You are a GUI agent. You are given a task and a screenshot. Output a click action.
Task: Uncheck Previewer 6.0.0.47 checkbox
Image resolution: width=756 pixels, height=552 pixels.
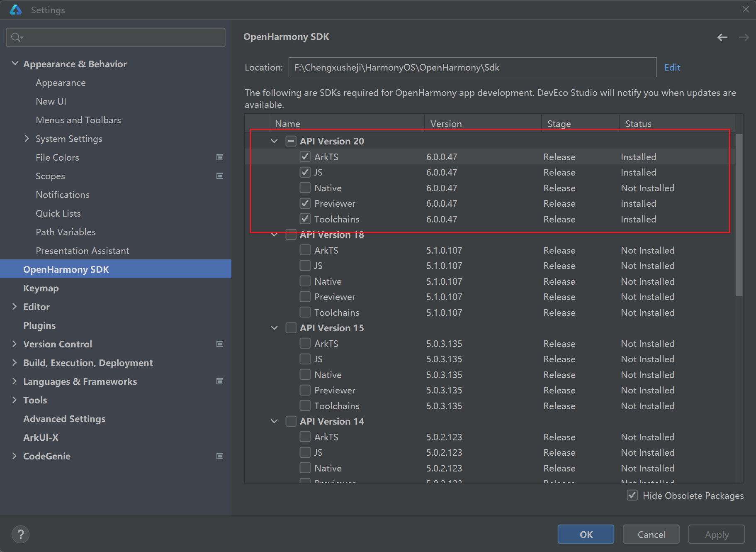click(x=305, y=203)
